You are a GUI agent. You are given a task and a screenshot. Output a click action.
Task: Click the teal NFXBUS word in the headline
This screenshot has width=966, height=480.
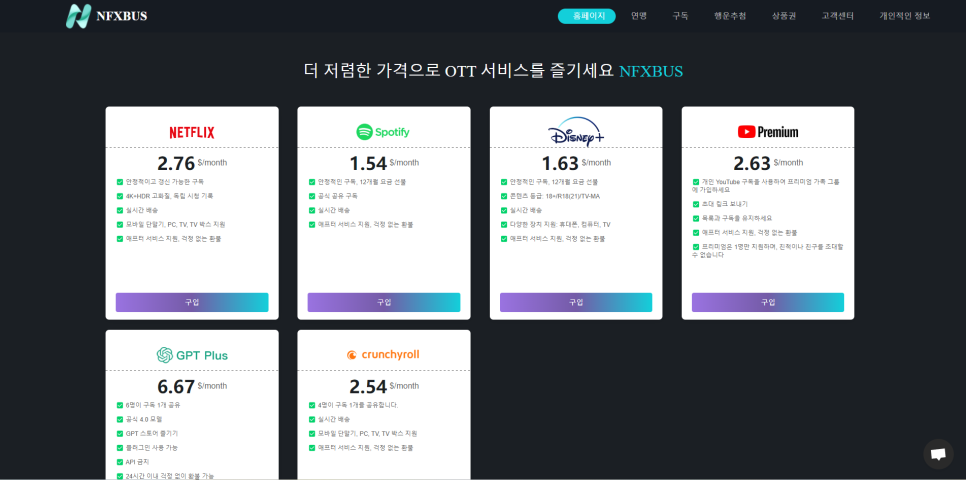point(651,71)
